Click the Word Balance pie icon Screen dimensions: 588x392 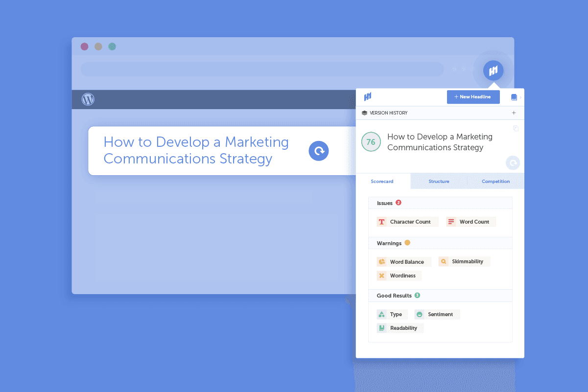point(381,262)
